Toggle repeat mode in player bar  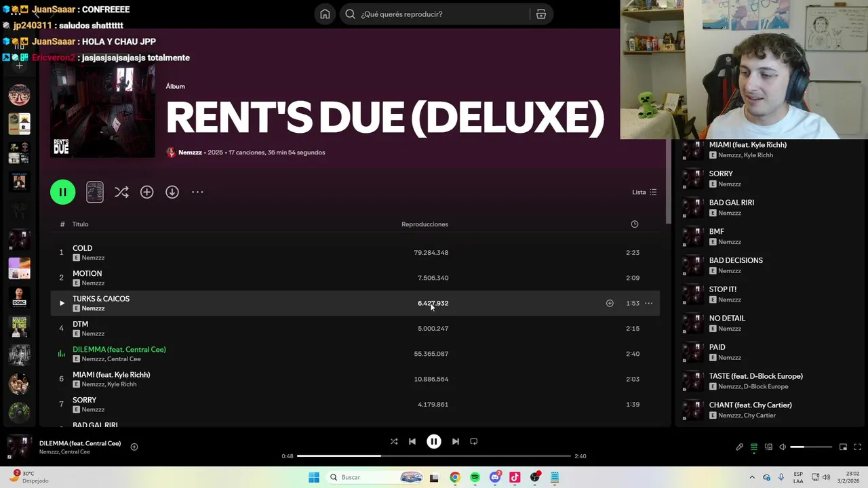click(474, 441)
